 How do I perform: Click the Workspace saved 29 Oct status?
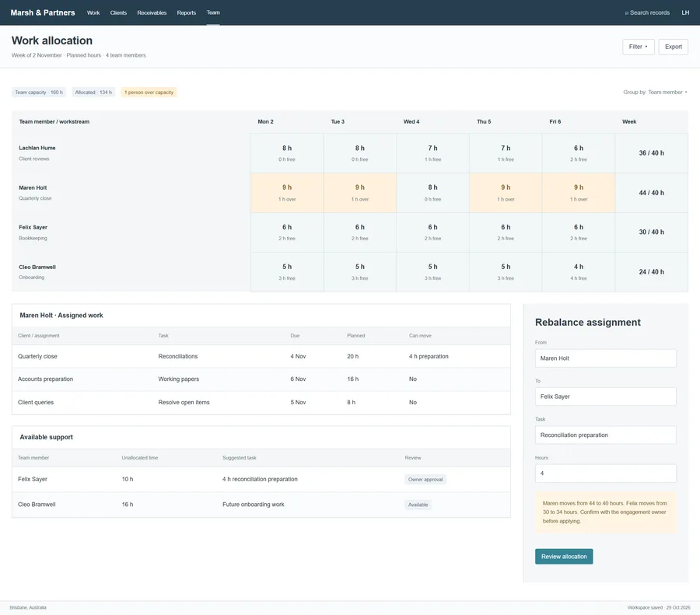coord(659,608)
